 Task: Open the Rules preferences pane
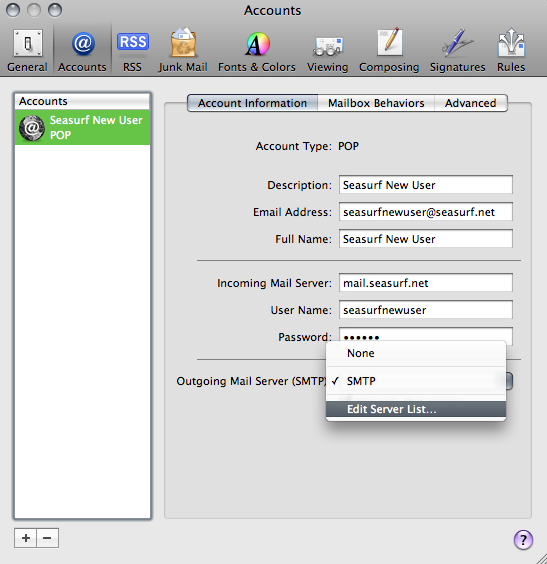coord(511,51)
